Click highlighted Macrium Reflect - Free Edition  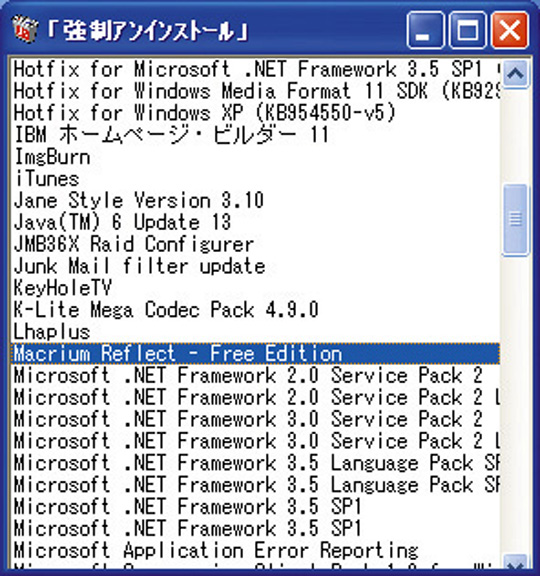(x=255, y=353)
